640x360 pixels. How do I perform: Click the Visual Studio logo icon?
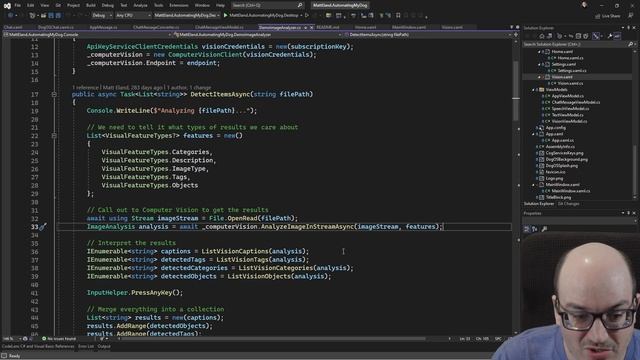pos(7,5)
